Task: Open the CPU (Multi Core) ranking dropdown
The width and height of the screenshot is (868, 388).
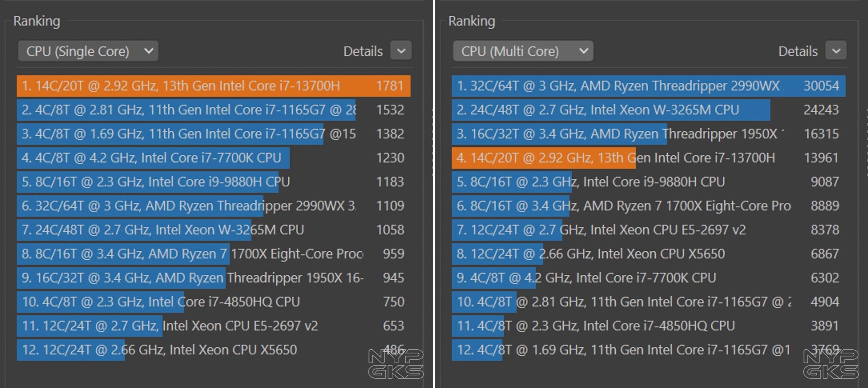Action: 523,51
